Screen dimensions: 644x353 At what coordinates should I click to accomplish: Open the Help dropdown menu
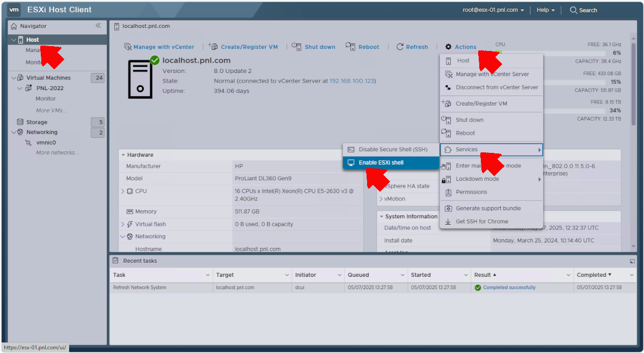coord(546,10)
